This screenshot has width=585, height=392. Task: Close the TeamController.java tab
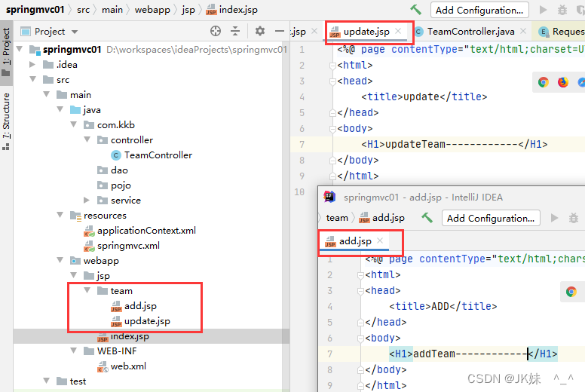click(523, 32)
